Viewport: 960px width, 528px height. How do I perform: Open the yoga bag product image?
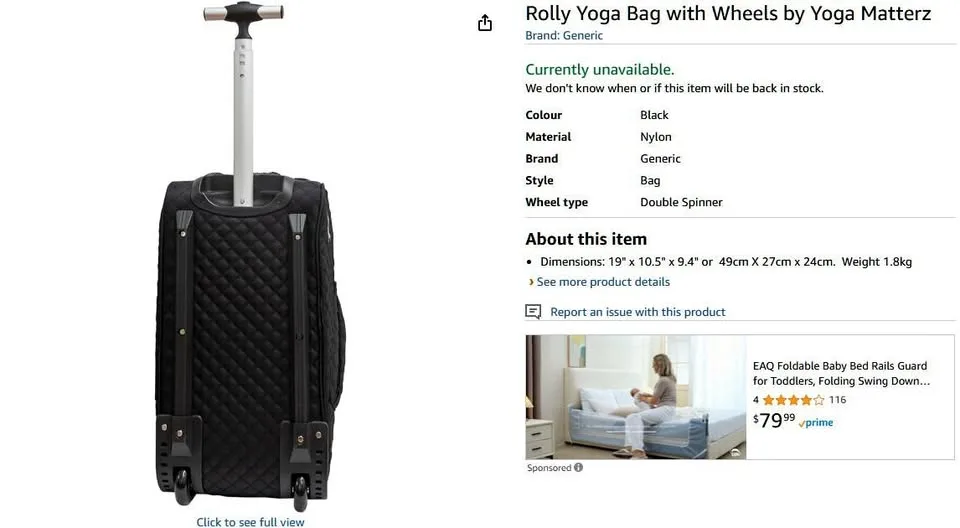250,257
